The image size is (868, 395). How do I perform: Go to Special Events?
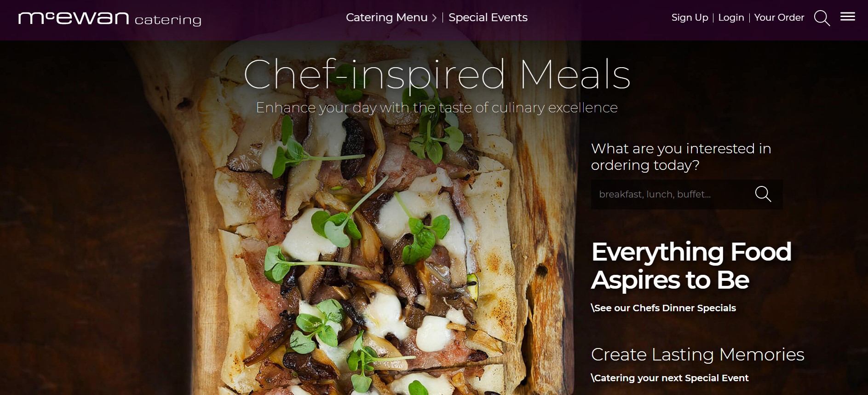coord(488,17)
